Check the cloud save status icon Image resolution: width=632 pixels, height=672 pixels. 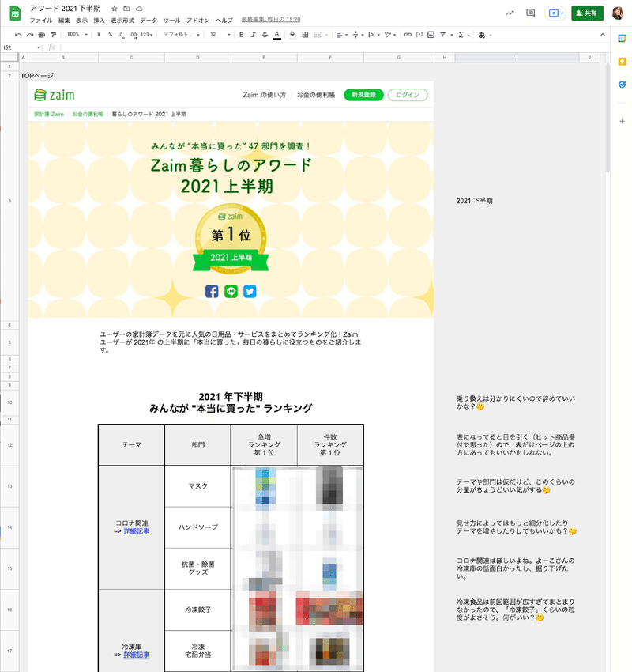tap(139, 9)
